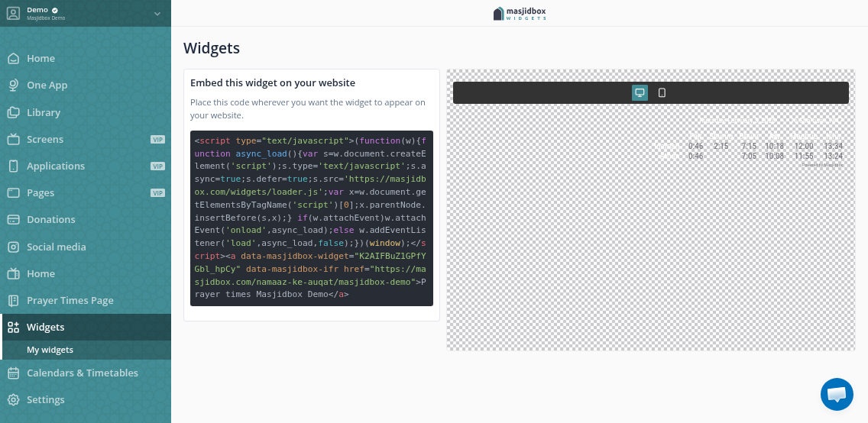The height and width of the screenshot is (423, 868).
Task: Click the Widgets grid-plus icon
Action: click(13, 328)
